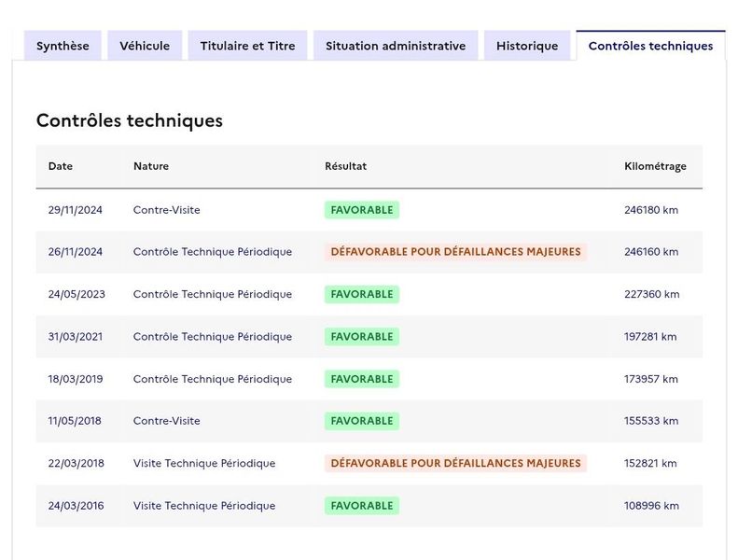Click the Nature column header

tap(151, 166)
